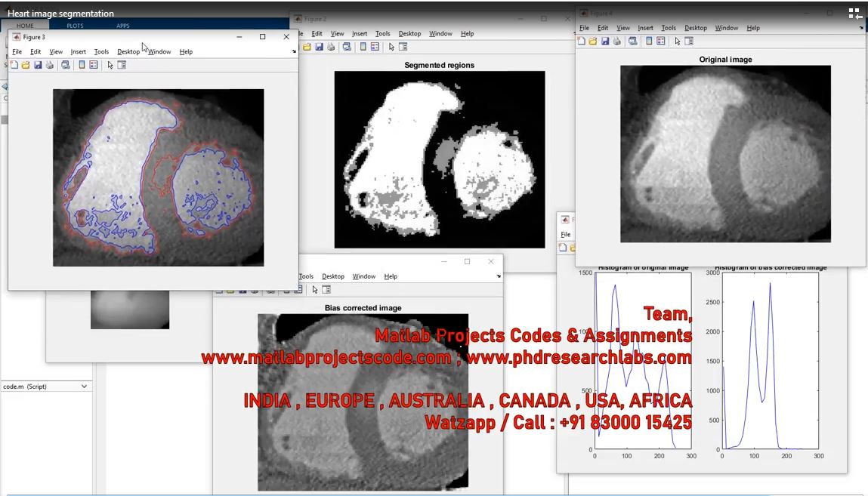Click Save icon in Figure 4 toolbar

pyautogui.click(x=604, y=42)
